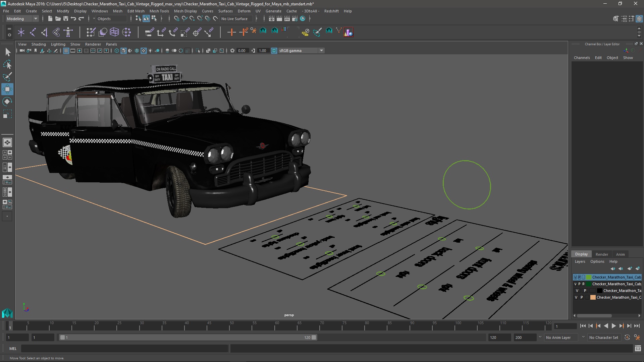Toggle visibility V of selected green layer
The image size is (644, 362).
click(x=576, y=277)
